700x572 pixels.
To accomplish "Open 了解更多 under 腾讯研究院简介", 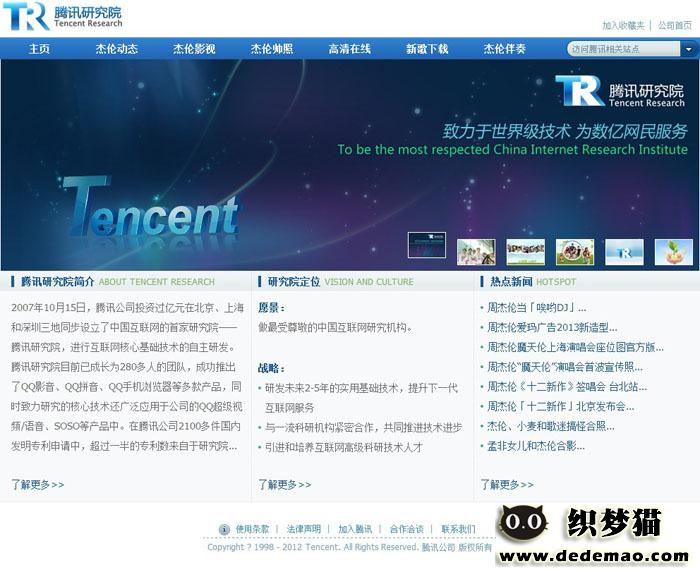I will tap(38, 484).
